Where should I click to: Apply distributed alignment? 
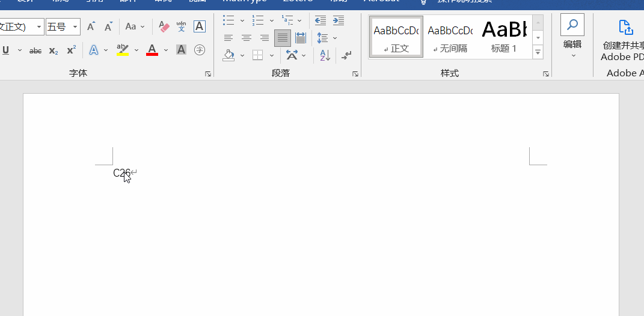(x=301, y=38)
